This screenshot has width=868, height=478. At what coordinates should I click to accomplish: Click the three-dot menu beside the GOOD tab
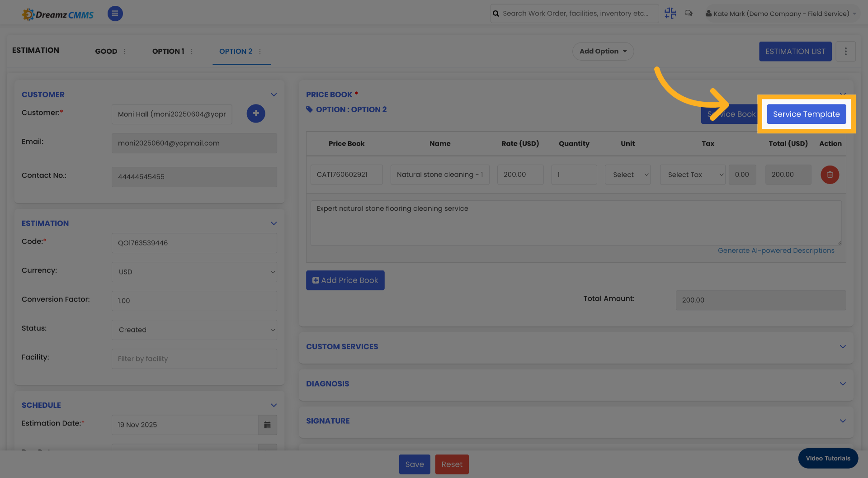pyautogui.click(x=125, y=51)
